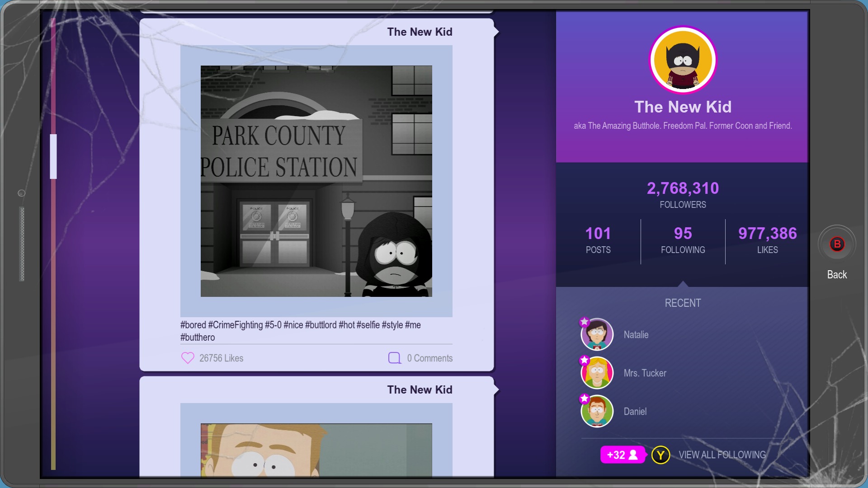
Task: Open Park County Police Station selfie photo
Action: (x=316, y=181)
